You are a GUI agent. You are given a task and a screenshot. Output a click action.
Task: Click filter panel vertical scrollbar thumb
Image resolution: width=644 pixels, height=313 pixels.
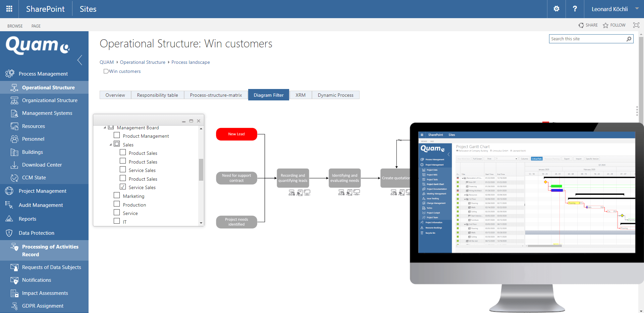[201, 170]
